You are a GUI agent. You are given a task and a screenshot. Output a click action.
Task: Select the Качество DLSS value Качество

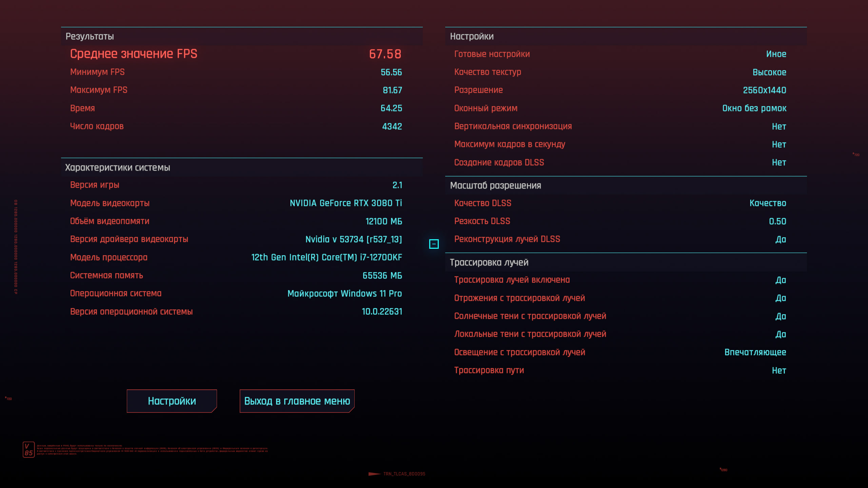(x=768, y=203)
